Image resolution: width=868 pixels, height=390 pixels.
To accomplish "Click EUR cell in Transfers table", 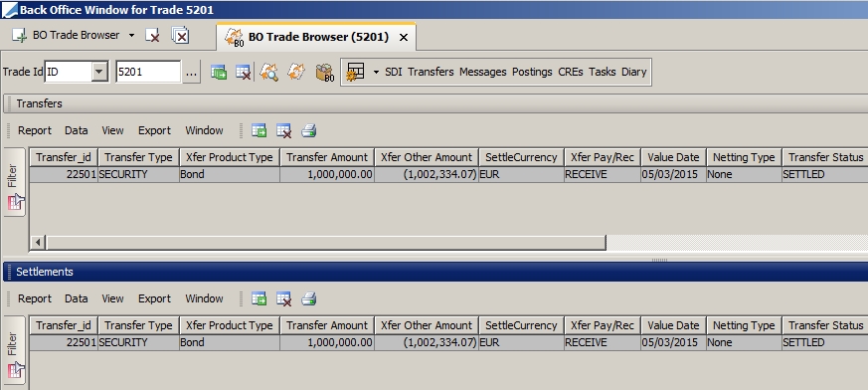I will point(521,174).
